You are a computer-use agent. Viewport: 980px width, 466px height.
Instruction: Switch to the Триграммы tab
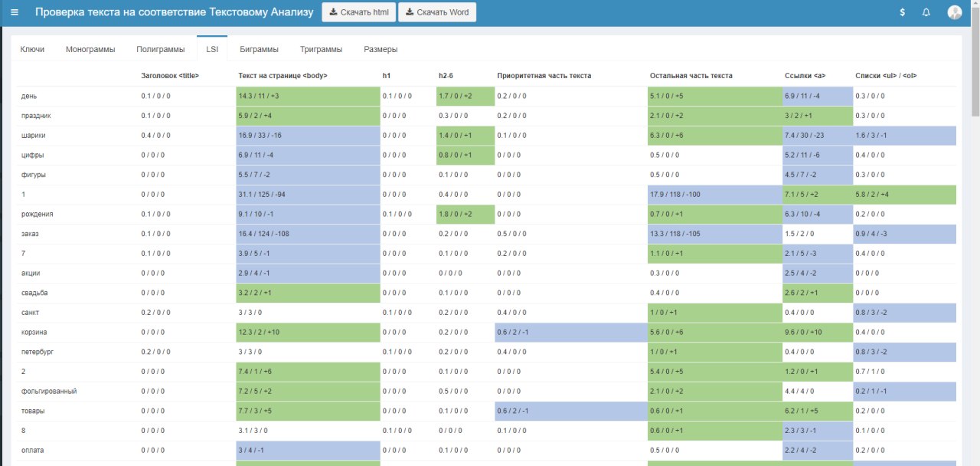click(322, 49)
